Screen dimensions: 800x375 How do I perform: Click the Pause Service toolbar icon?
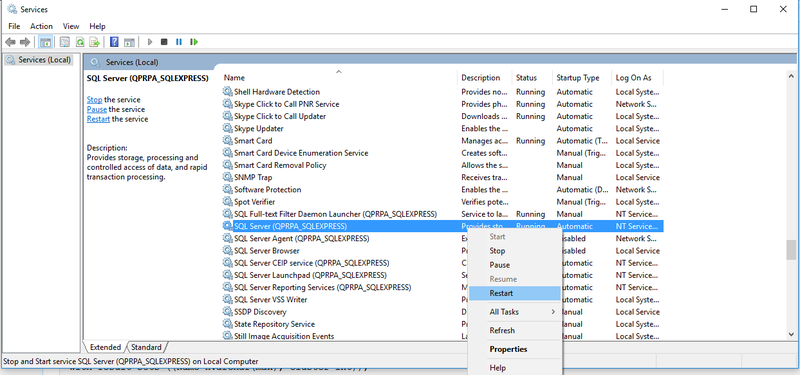[x=179, y=42]
